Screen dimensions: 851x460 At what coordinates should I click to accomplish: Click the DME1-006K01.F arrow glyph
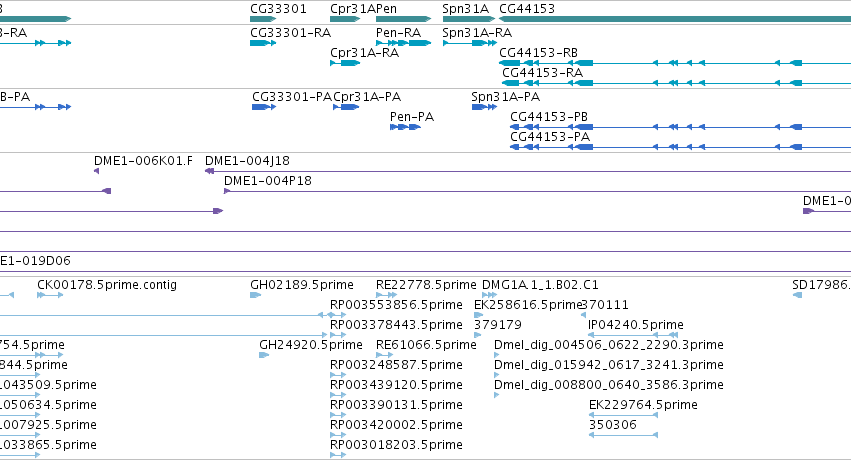pos(97,171)
